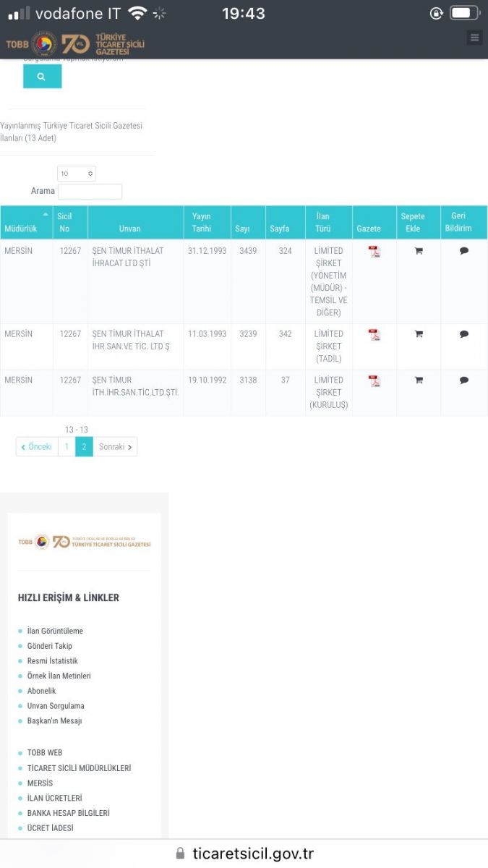The width and height of the screenshot is (488, 868).
Task: Click the Önceki previous page button
Action: (x=37, y=447)
